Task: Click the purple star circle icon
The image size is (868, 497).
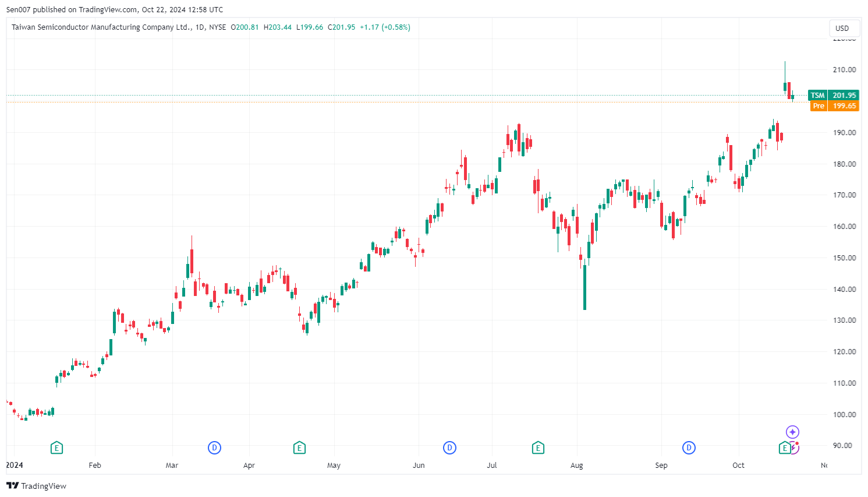Action: pos(792,432)
